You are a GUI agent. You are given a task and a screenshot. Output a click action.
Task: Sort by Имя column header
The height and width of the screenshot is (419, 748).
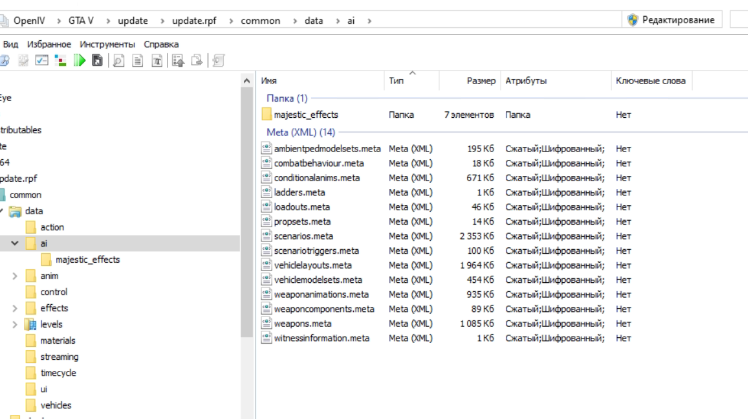pyautogui.click(x=321, y=81)
